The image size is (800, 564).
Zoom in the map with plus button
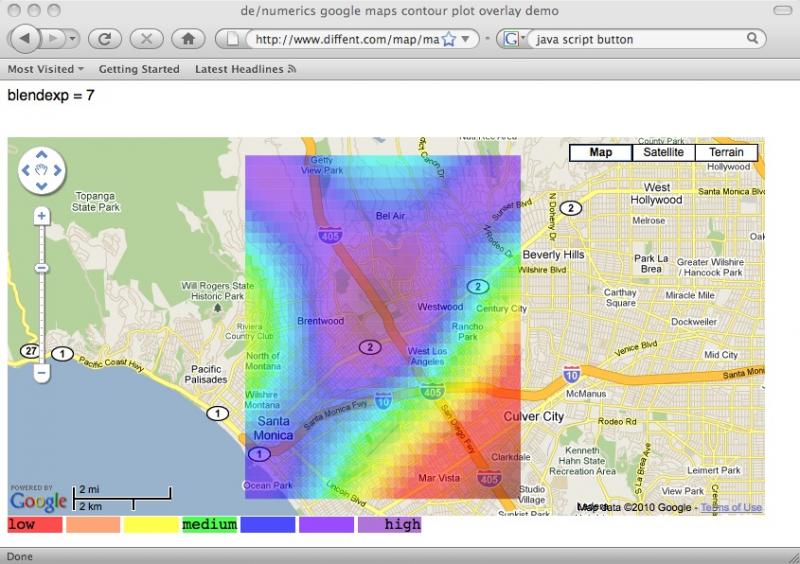pos(41,216)
